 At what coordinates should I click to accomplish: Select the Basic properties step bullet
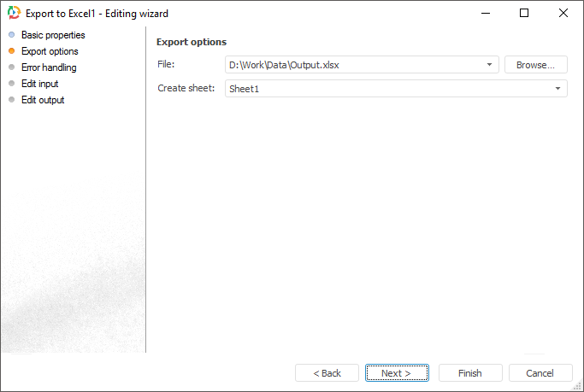pyautogui.click(x=11, y=35)
